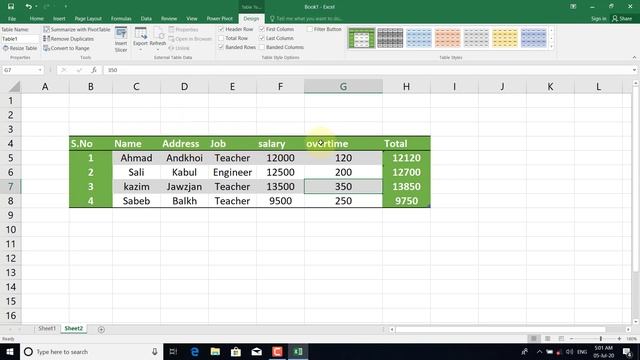The width and height of the screenshot is (640, 360).
Task: Switch to Page Layout view icon
Action: 547,339
